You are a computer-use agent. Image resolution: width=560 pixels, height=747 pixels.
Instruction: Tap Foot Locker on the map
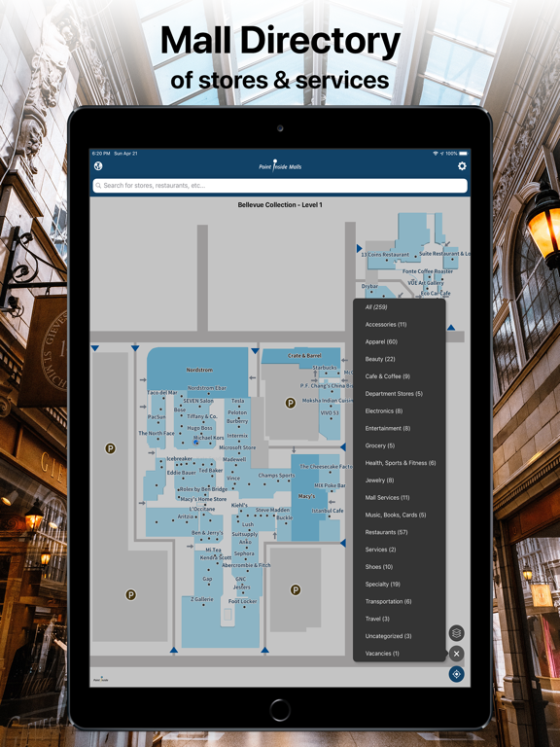pos(242,601)
